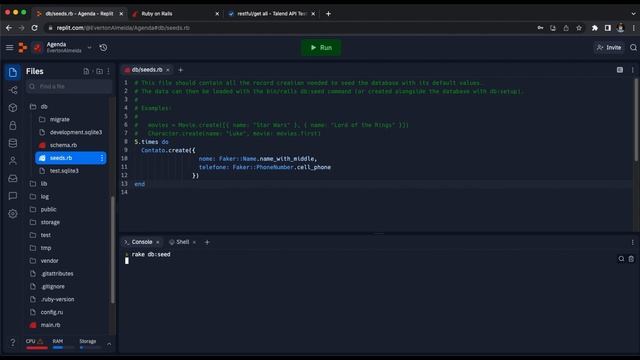The image size is (640, 360).
Task: Open editor pane layout icon
Action: 620,70
